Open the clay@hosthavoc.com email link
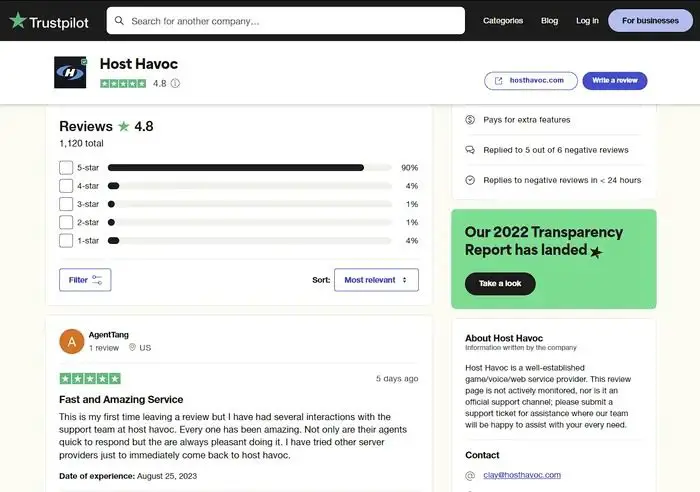The image size is (700, 492). (x=522, y=475)
